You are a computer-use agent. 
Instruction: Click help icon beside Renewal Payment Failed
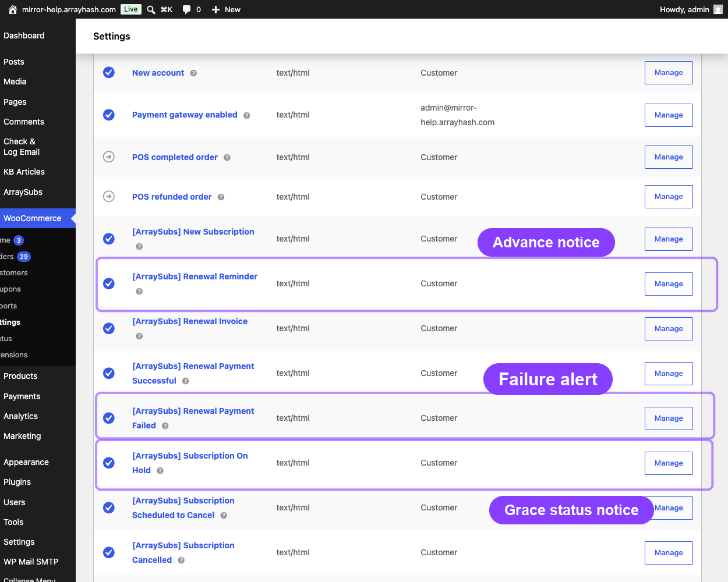165,426
